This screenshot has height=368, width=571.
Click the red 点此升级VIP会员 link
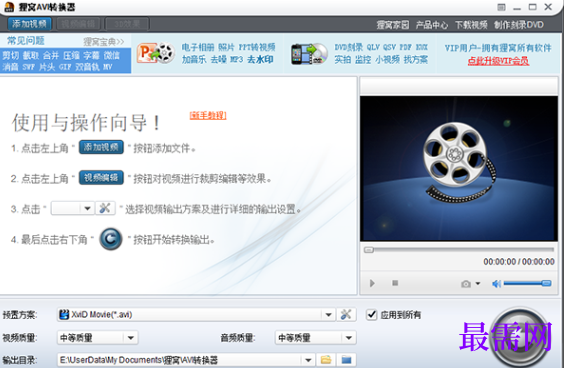[498, 61]
